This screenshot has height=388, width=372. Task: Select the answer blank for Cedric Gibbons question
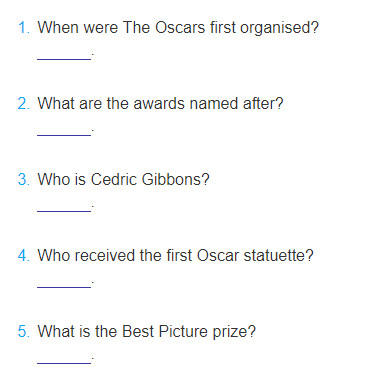click(64, 207)
